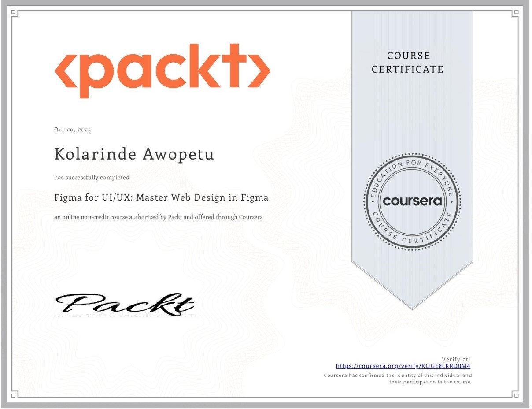
Task: Open the coursera.org verify link
Action: [403, 366]
